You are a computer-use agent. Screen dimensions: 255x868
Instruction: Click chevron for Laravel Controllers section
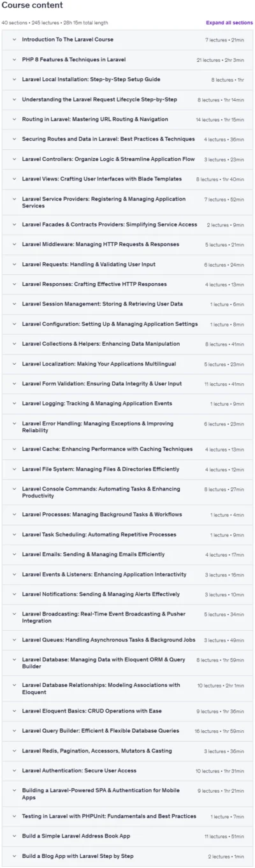(x=14, y=159)
